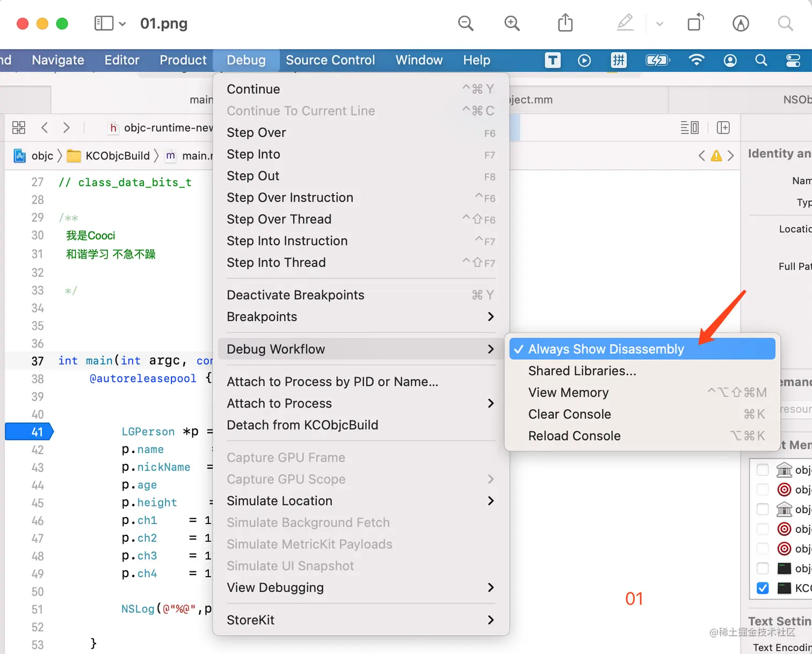Zoom in on the 01.png image
The height and width of the screenshot is (654, 812).
(x=512, y=24)
